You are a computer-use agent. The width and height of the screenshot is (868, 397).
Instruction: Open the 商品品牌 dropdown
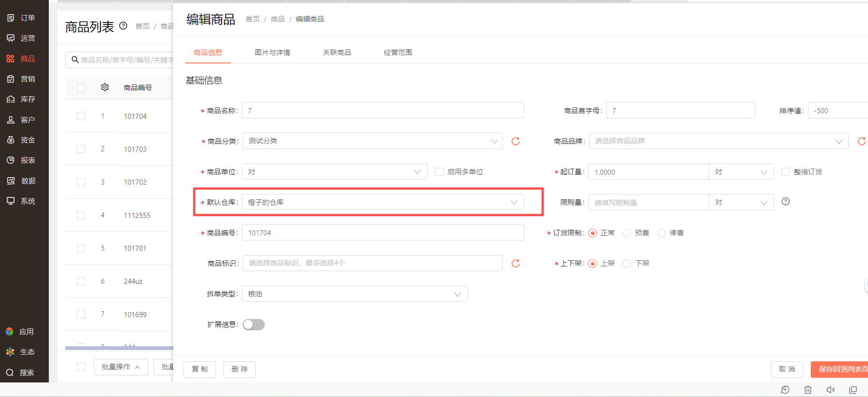(x=719, y=141)
